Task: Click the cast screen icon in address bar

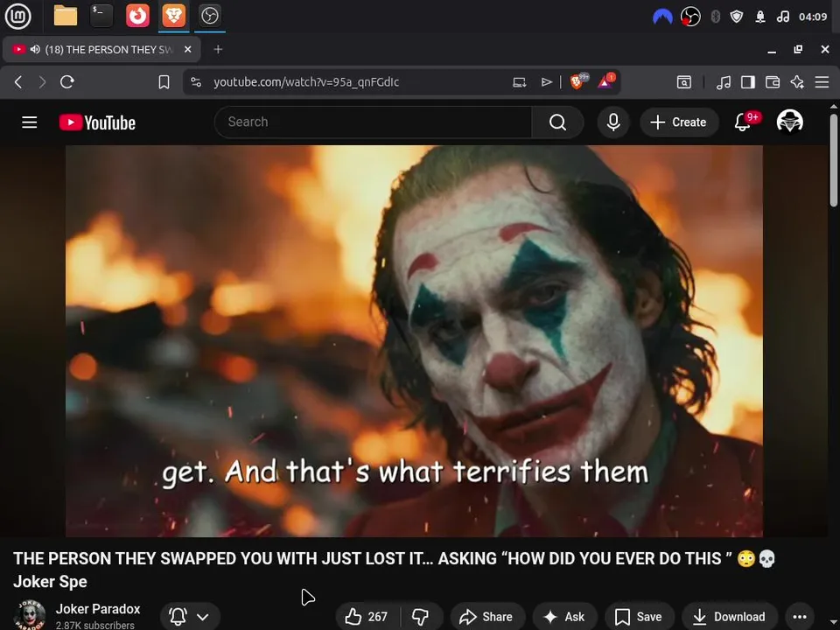Action: pyautogui.click(x=519, y=82)
